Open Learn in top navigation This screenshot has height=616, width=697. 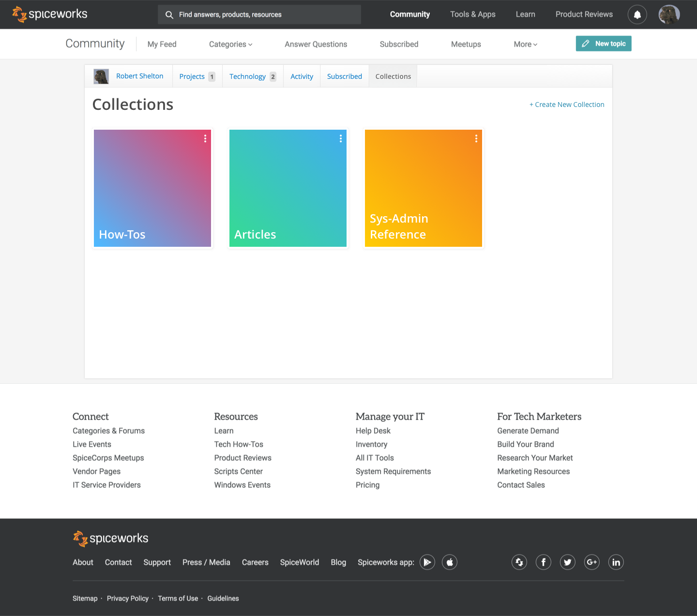526,15
